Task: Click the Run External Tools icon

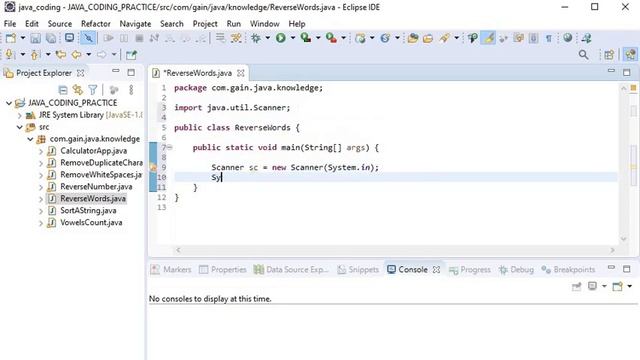Action: click(x=331, y=38)
